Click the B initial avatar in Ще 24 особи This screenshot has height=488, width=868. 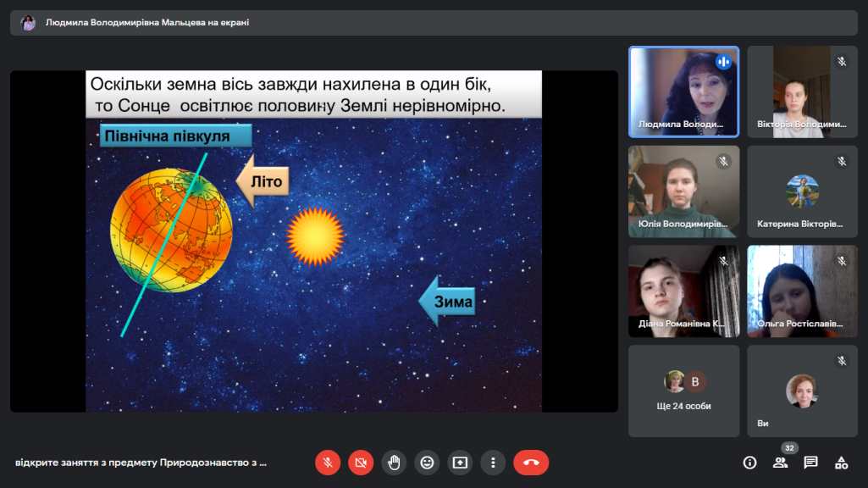(x=695, y=381)
